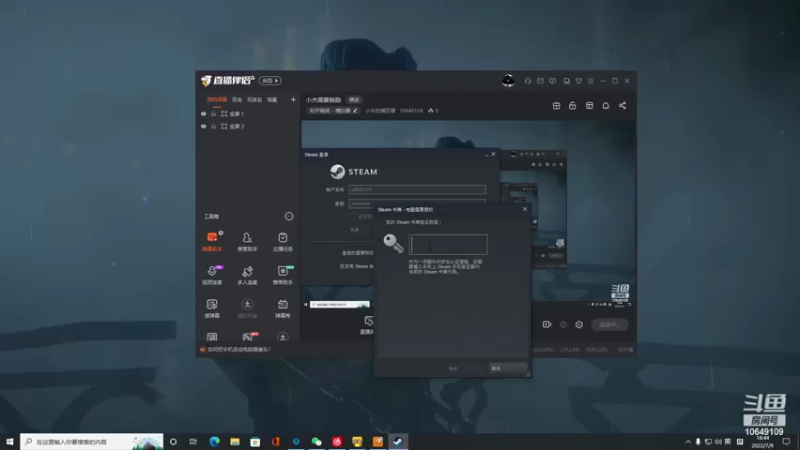Toggle the lock on 全屏 2 source
The image size is (800, 450).
pos(214,126)
